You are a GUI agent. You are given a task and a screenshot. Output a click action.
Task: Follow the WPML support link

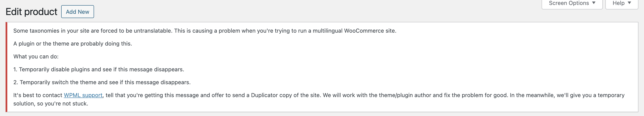point(83,95)
